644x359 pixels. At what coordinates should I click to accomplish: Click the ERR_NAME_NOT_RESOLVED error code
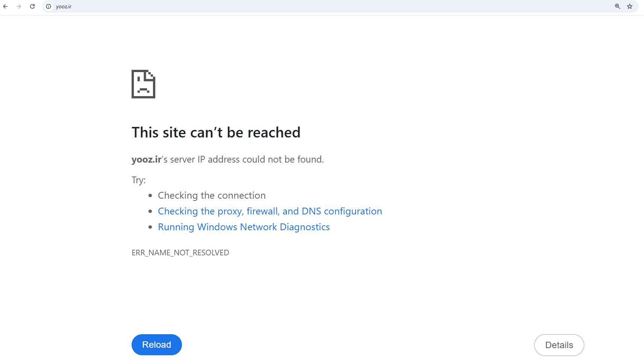click(180, 253)
